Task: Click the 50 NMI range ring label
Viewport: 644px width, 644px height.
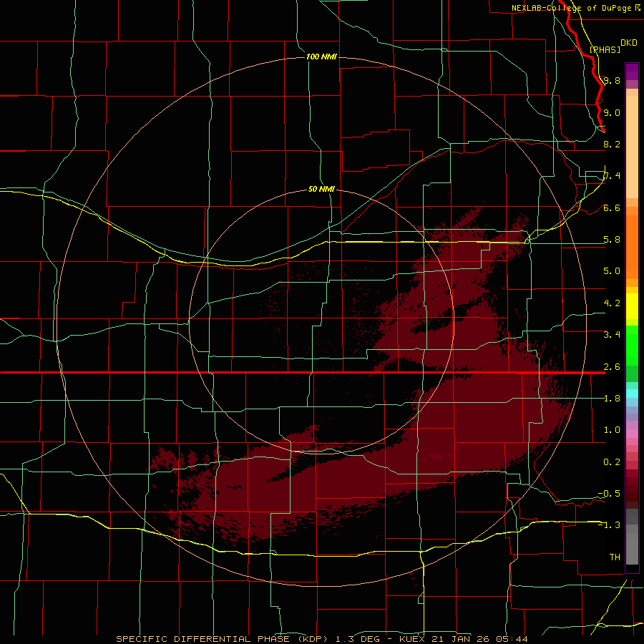Action: pos(321,189)
